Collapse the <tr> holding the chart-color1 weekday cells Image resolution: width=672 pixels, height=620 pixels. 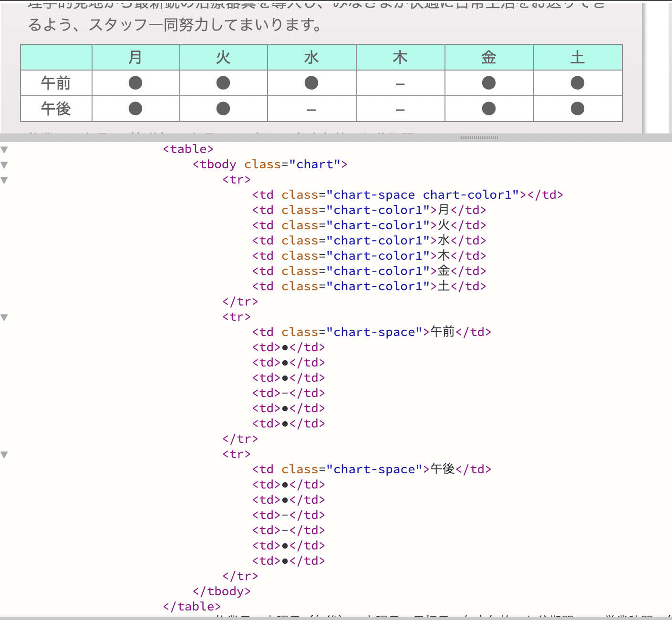(4, 180)
